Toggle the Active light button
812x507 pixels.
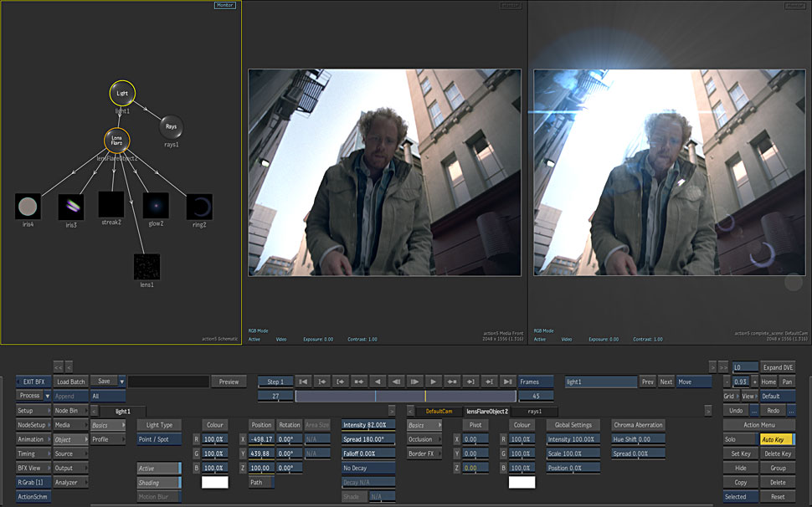[159, 469]
